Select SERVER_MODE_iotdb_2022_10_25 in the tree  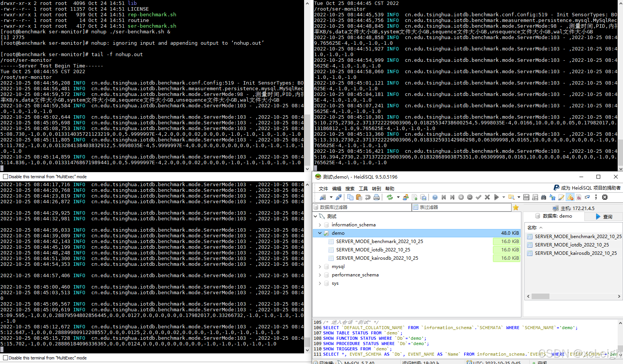pyautogui.click(x=373, y=250)
